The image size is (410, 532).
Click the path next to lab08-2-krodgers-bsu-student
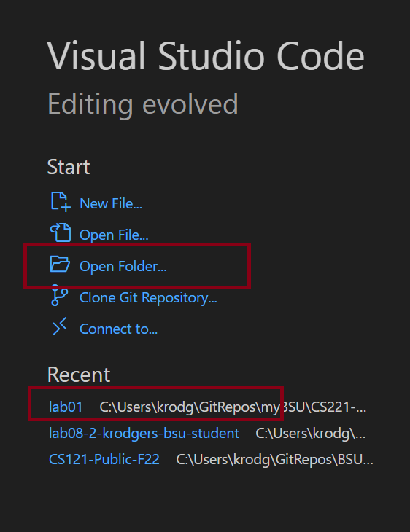pos(311,434)
